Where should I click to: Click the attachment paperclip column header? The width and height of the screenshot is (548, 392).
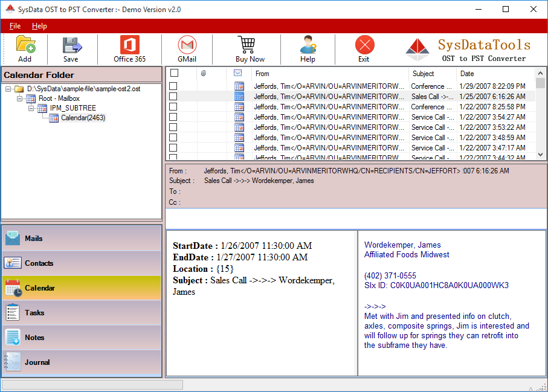coord(204,73)
